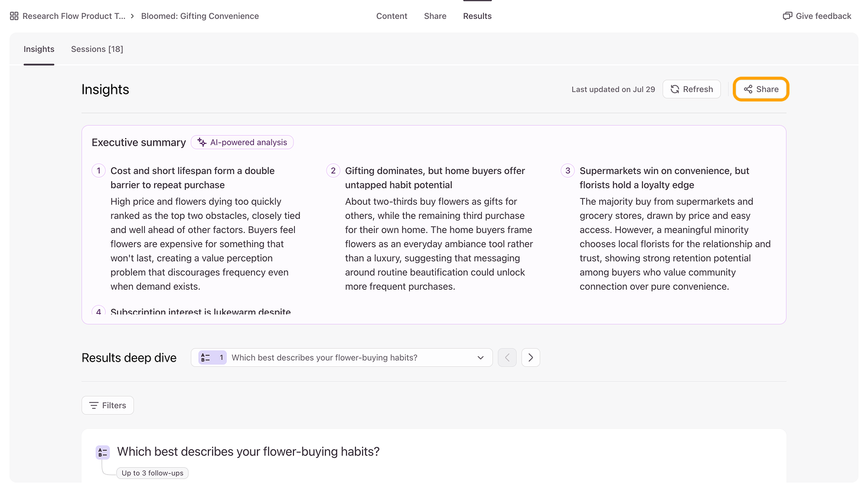This screenshot has height=492, width=868.
Task: Click the question-type icon beside the flower-buying heading
Action: coord(103,452)
